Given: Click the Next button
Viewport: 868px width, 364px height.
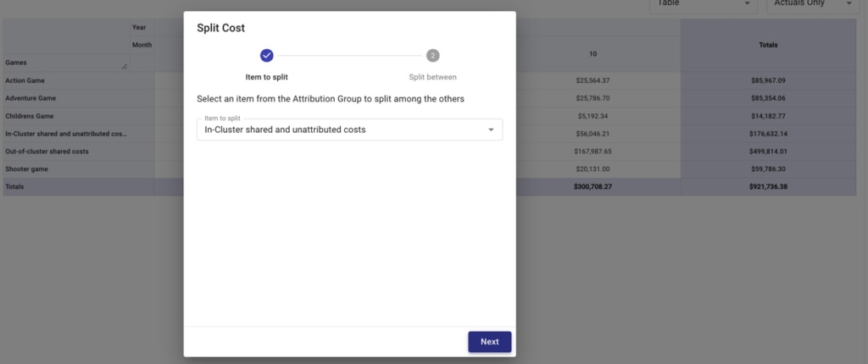Looking at the screenshot, I should point(489,342).
